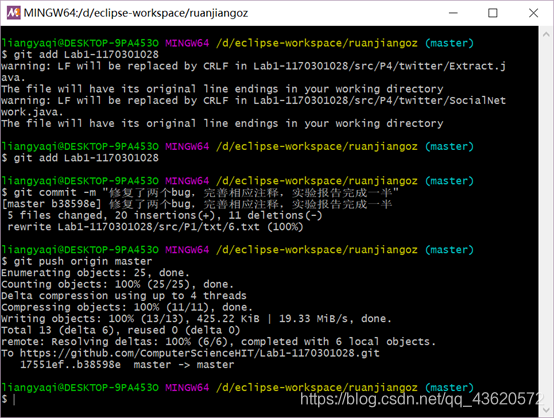Click the 'Compressing objects: 100% (11/11)' line
Image resolution: width=554 pixels, height=418 pixels.
127,307
